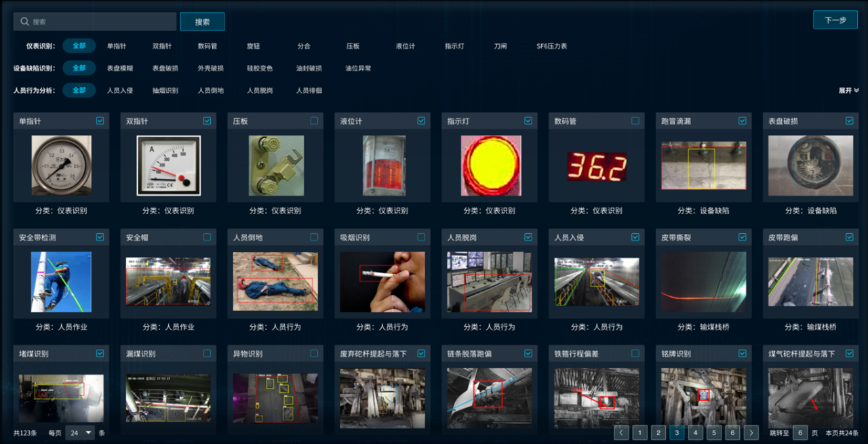Click the 搜索 button
This screenshot has height=444, width=868.
(202, 22)
